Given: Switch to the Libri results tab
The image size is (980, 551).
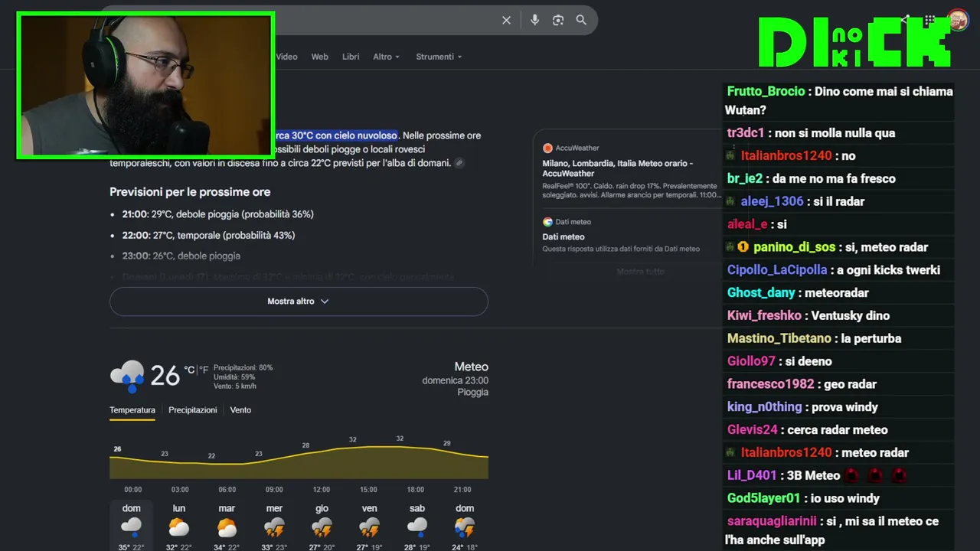Looking at the screenshot, I should click(x=351, y=57).
